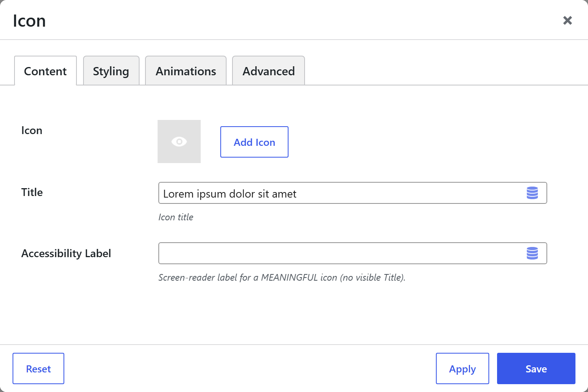Switch to the Styling tab

pyautogui.click(x=111, y=71)
